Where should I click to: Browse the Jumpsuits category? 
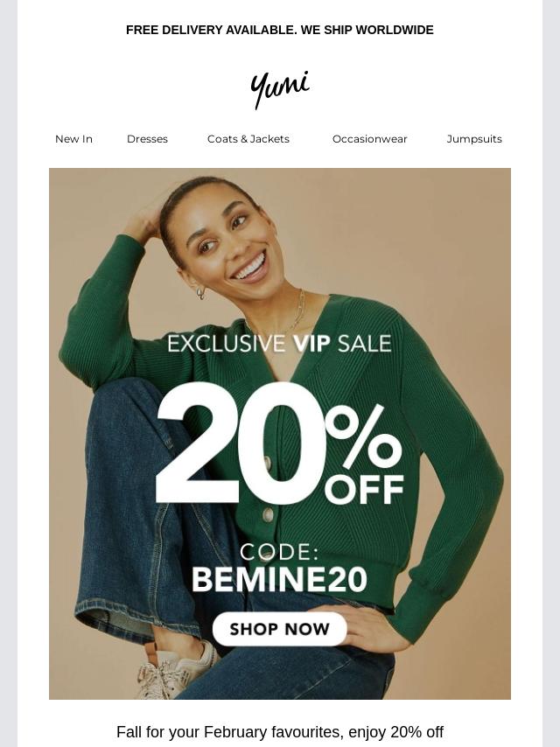474,139
